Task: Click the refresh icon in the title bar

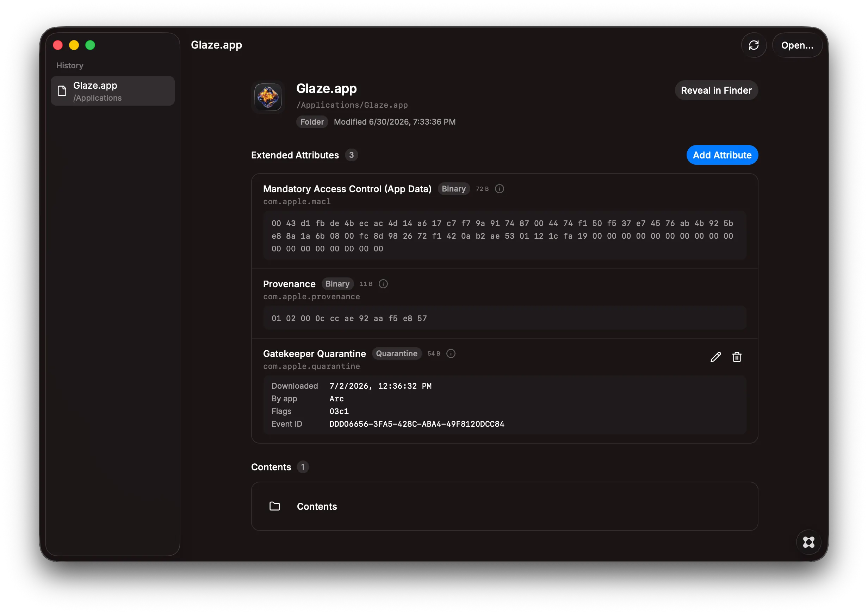Action: pos(754,45)
